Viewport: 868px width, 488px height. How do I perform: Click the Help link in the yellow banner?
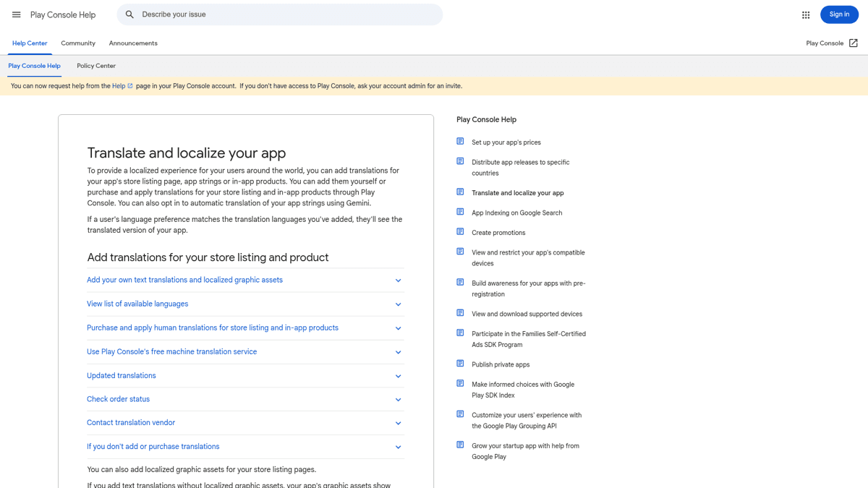119,86
